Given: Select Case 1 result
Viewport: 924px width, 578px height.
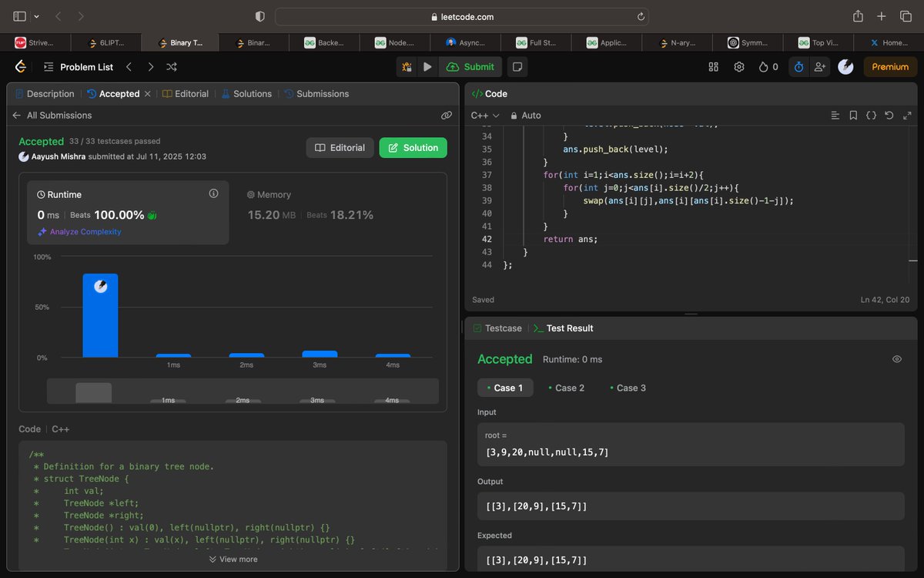Looking at the screenshot, I should (x=505, y=388).
